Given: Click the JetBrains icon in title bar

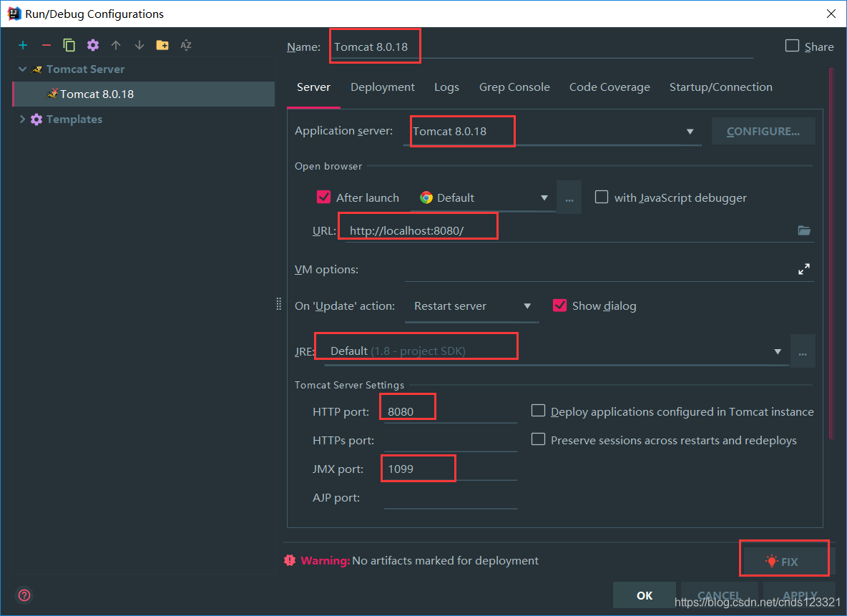Looking at the screenshot, I should (x=14, y=14).
